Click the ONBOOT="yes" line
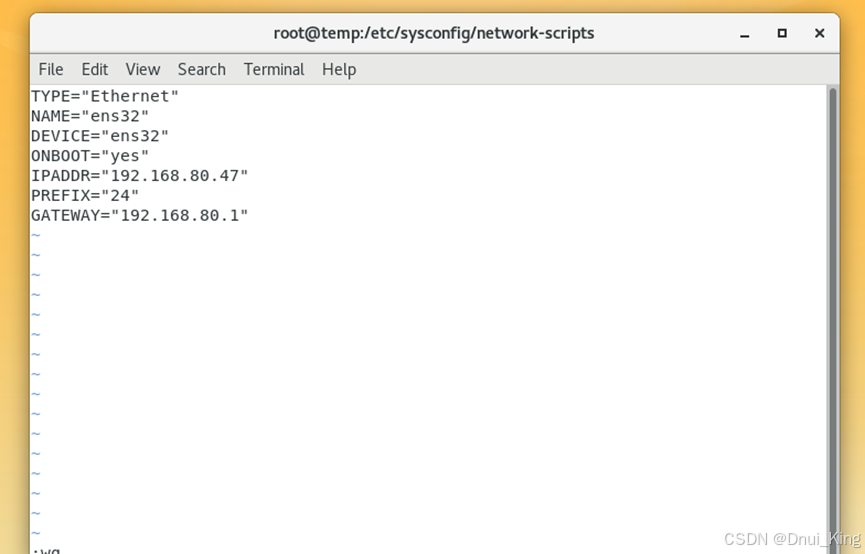 coord(90,156)
